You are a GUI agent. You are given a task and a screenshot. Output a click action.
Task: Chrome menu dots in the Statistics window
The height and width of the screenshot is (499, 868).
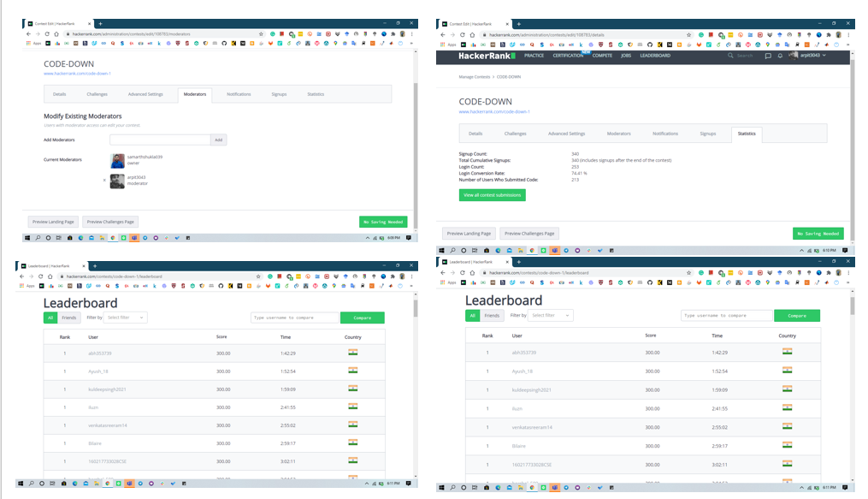pos(848,34)
